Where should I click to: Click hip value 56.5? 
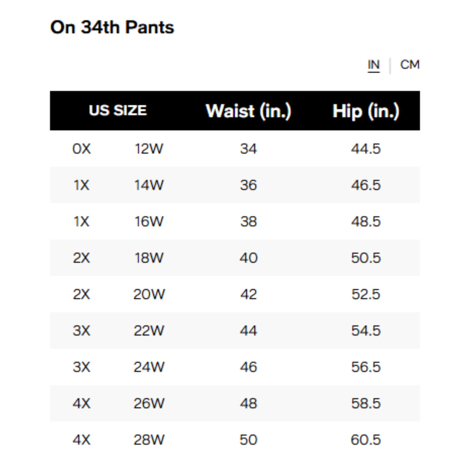366,367
